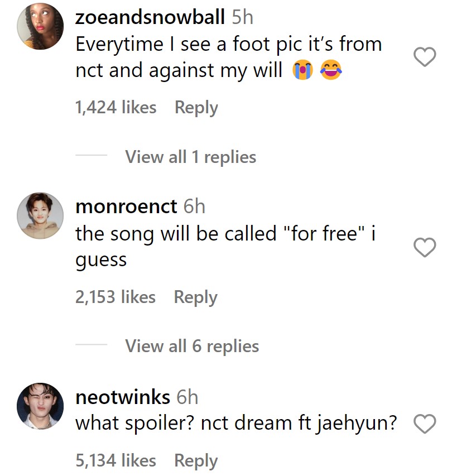
Task: Expand 'View all 1 replies'
Action: [x=190, y=157]
